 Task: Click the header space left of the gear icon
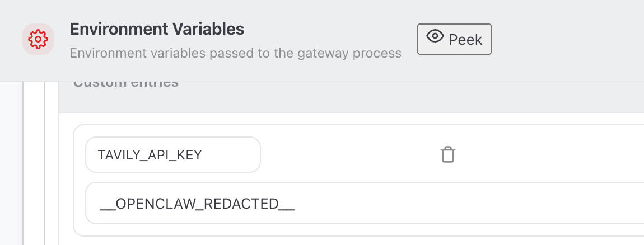pyautogui.click(x=11, y=39)
